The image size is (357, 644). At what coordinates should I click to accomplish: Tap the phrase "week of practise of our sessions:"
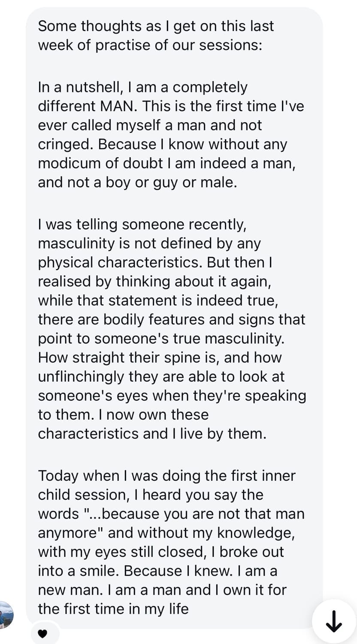(150, 45)
